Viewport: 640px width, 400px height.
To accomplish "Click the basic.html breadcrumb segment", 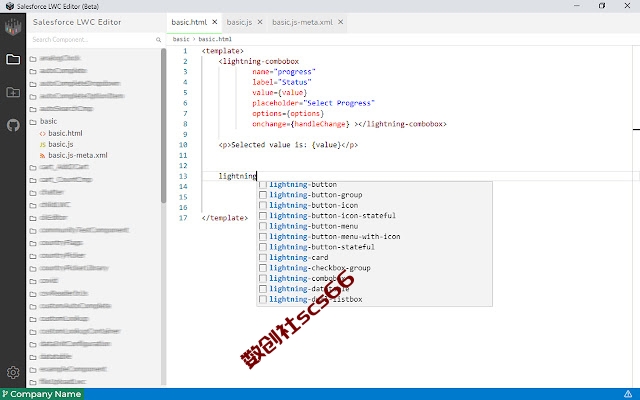I will pos(215,39).
